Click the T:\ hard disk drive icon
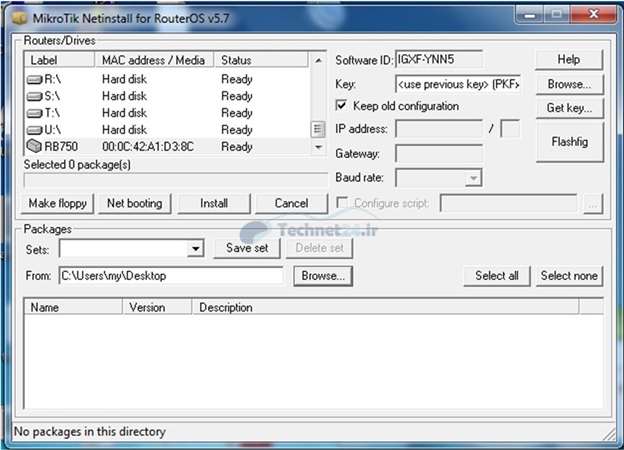Image resolution: width=624 pixels, height=450 pixels. tap(35, 113)
